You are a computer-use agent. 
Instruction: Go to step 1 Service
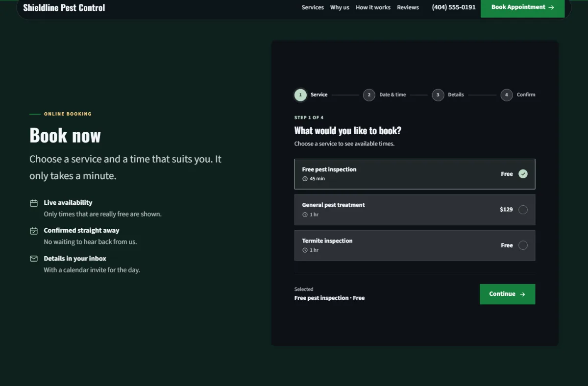pos(311,95)
